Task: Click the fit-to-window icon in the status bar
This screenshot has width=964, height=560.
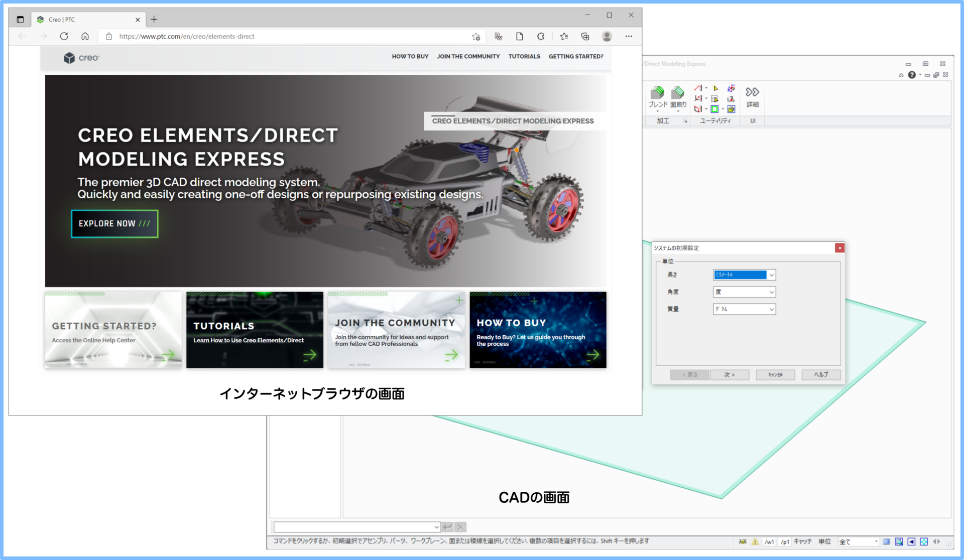Action: click(x=899, y=542)
